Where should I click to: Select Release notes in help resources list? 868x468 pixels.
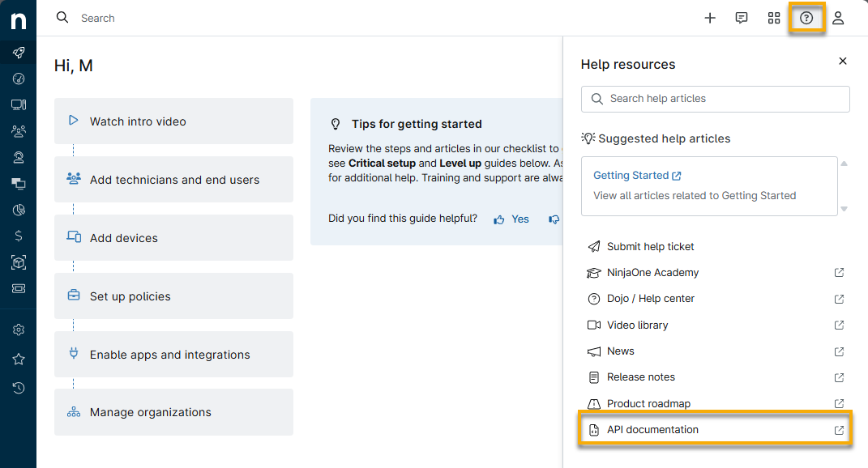pyautogui.click(x=640, y=377)
